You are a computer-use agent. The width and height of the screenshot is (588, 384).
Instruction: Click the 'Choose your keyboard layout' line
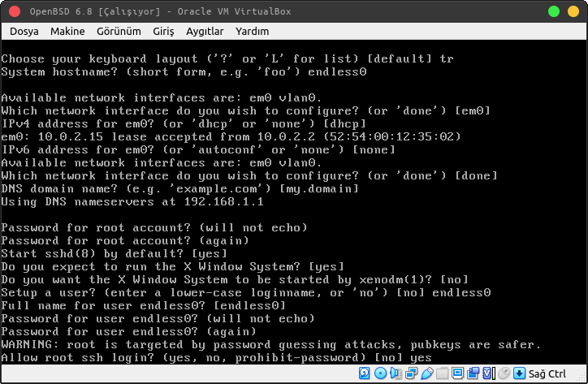tap(227, 59)
